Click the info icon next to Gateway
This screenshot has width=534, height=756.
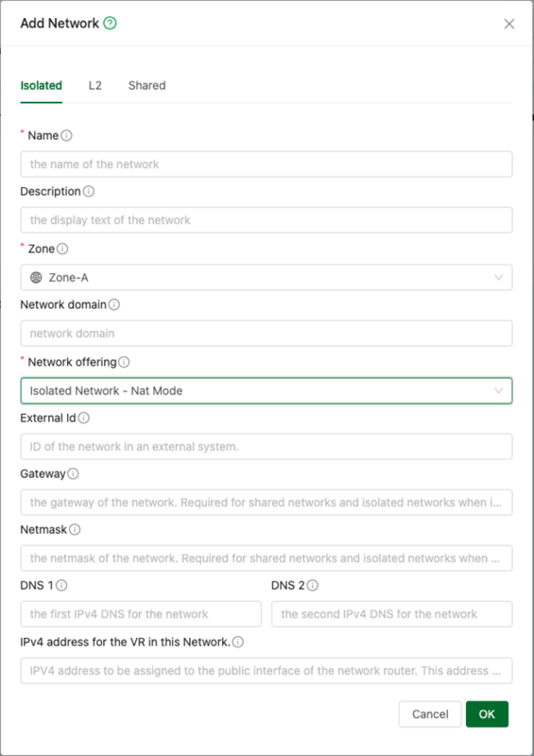[x=73, y=474]
